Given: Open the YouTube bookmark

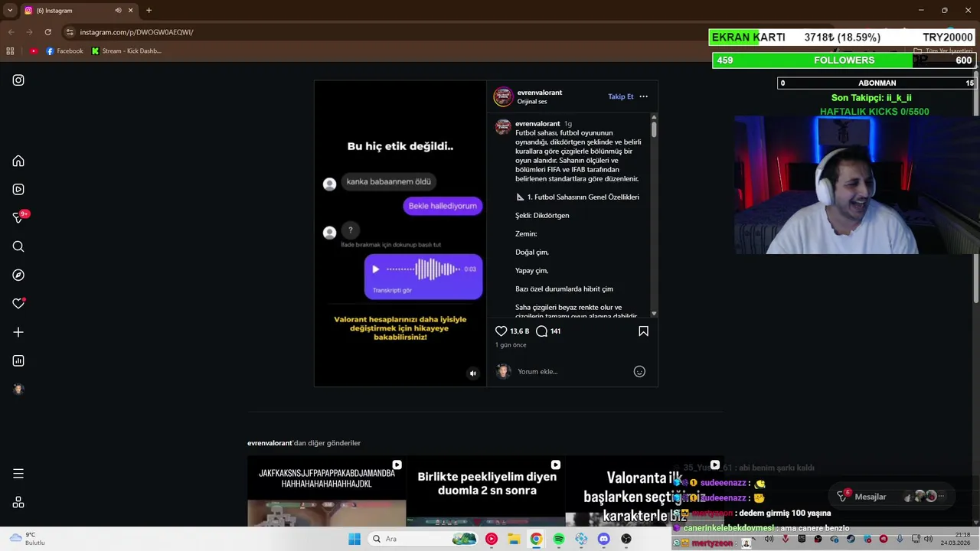Looking at the screenshot, I should tap(34, 51).
